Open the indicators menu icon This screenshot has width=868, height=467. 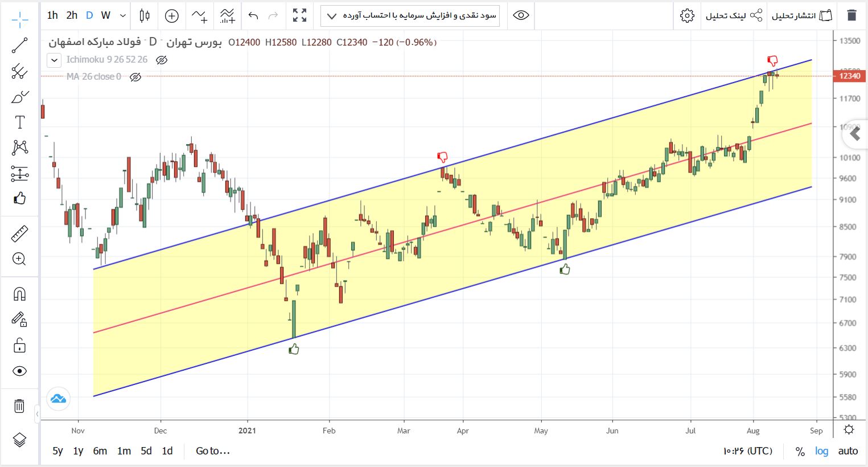[199, 15]
